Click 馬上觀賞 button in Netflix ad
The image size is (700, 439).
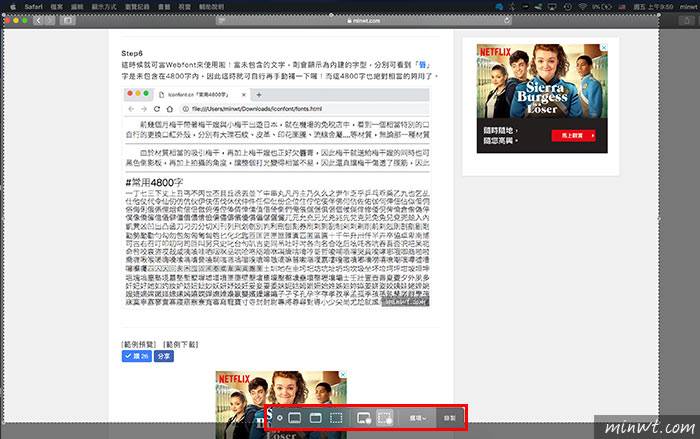click(x=573, y=133)
